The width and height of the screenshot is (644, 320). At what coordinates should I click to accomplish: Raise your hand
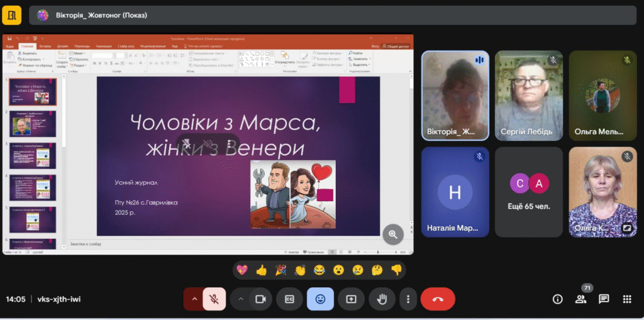[381, 299]
